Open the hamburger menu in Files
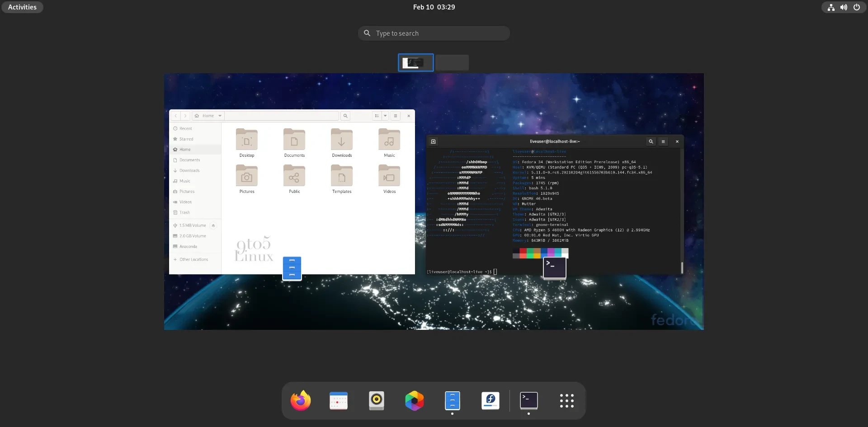The height and width of the screenshot is (427, 868). point(396,116)
